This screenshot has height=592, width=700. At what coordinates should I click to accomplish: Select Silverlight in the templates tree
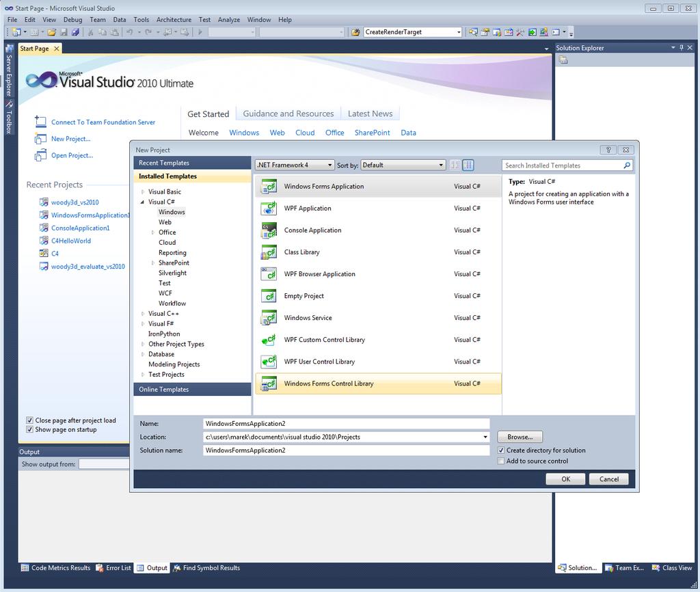pos(172,273)
